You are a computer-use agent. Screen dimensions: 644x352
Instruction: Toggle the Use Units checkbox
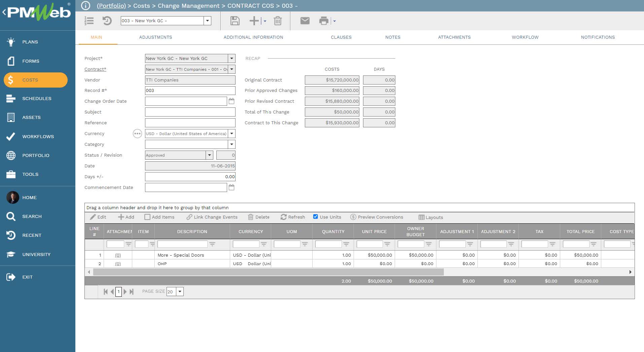click(316, 217)
